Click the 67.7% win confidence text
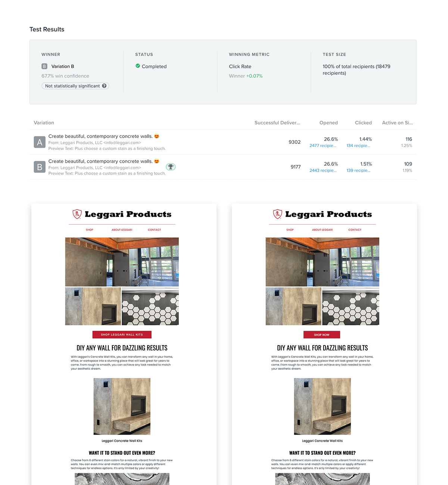The width and height of the screenshot is (448, 485). (65, 76)
